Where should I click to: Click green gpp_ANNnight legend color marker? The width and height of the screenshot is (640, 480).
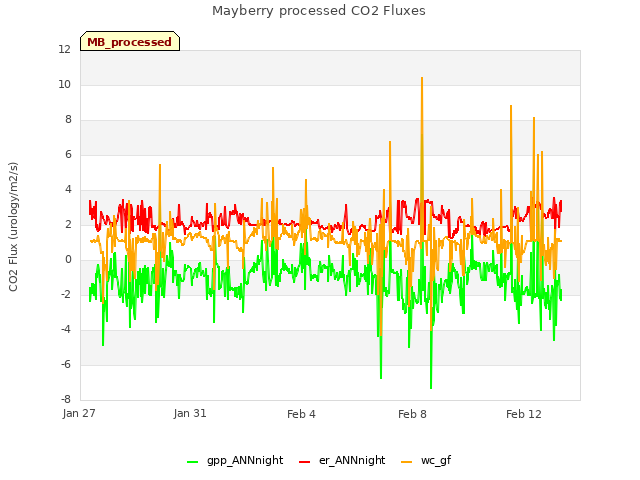click(193, 462)
